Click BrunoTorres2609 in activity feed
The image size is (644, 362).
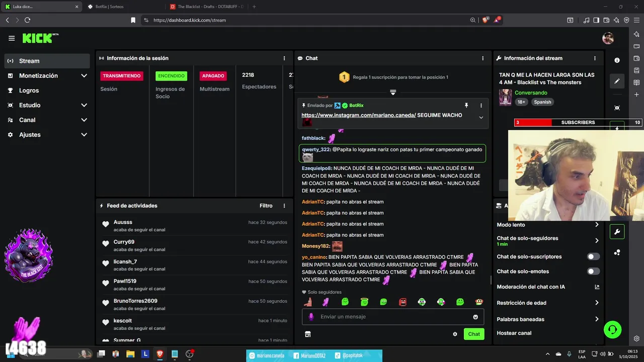(x=135, y=301)
